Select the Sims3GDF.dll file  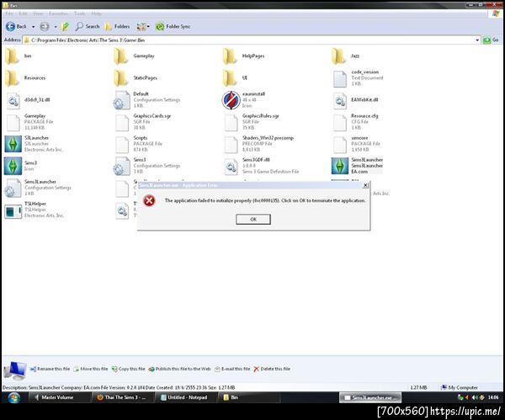(x=262, y=166)
